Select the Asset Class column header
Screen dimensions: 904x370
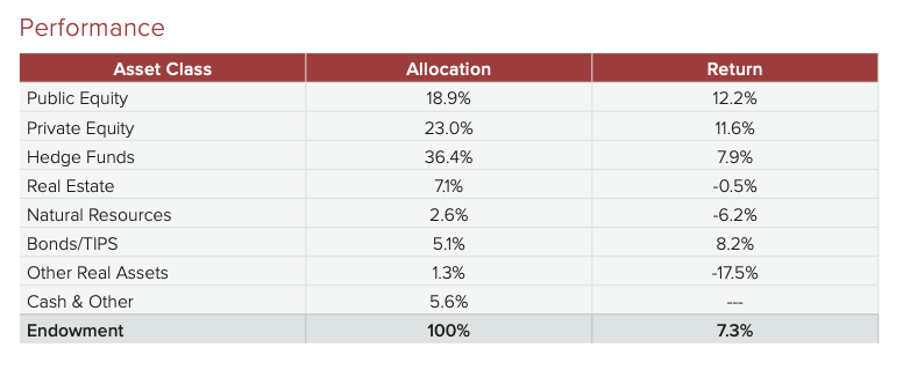[x=163, y=69]
